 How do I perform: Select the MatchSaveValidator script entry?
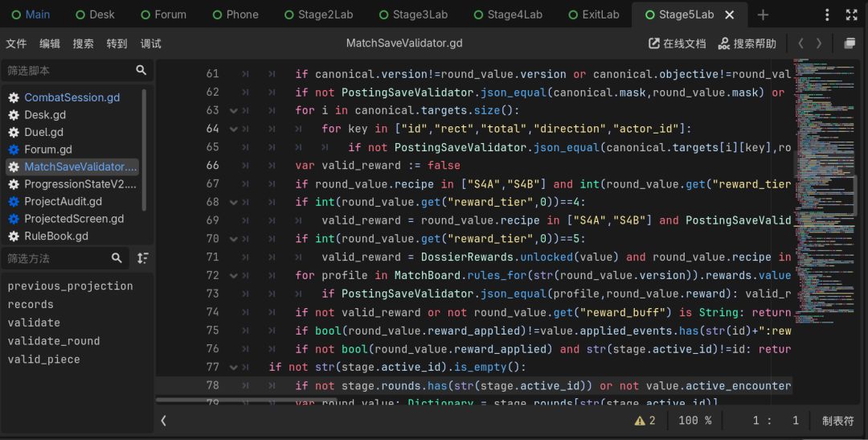[72, 167]
